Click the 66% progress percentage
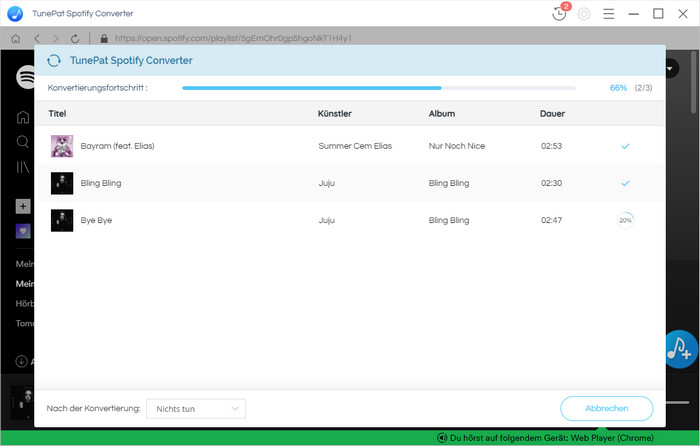 point(618,88)
